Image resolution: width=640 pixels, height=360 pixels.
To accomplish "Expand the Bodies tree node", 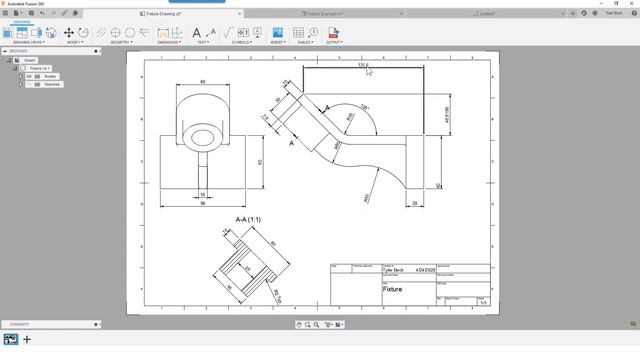I will tap(21, 76).
